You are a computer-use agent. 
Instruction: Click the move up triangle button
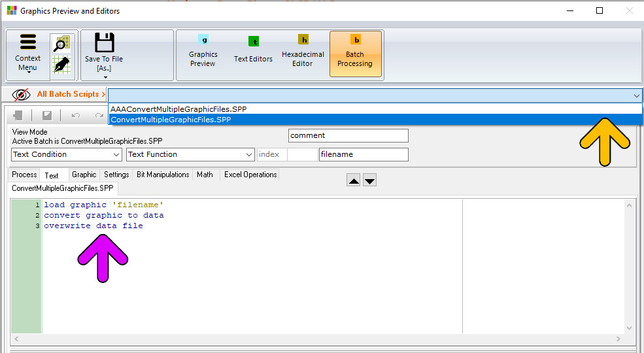[354, 180]
